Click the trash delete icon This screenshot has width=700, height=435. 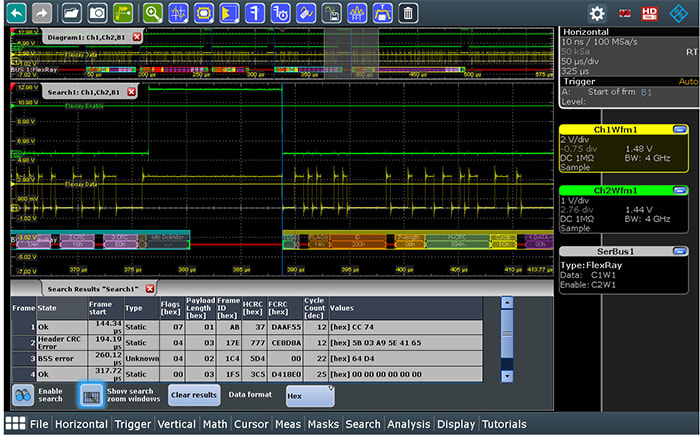408,13
